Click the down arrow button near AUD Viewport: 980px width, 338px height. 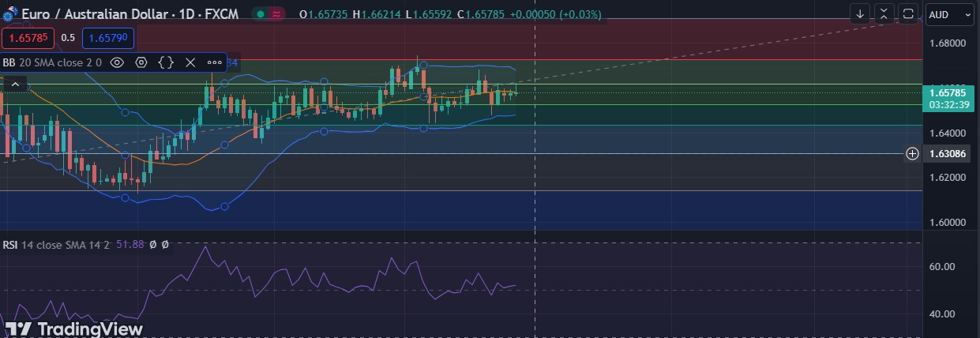pos(860,14)
